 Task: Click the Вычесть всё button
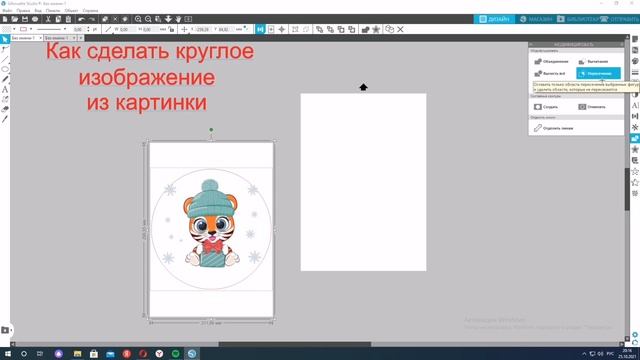pyautogui.click(x=550, y=73)
